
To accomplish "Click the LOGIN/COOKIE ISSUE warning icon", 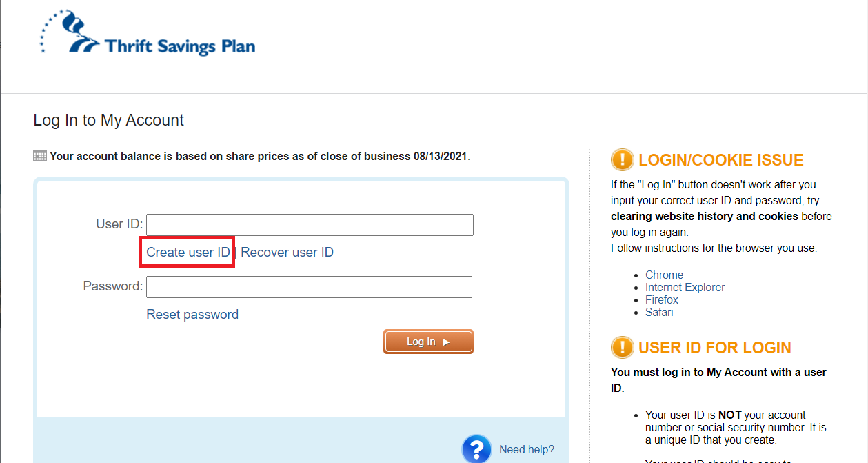I will point(622,159).
